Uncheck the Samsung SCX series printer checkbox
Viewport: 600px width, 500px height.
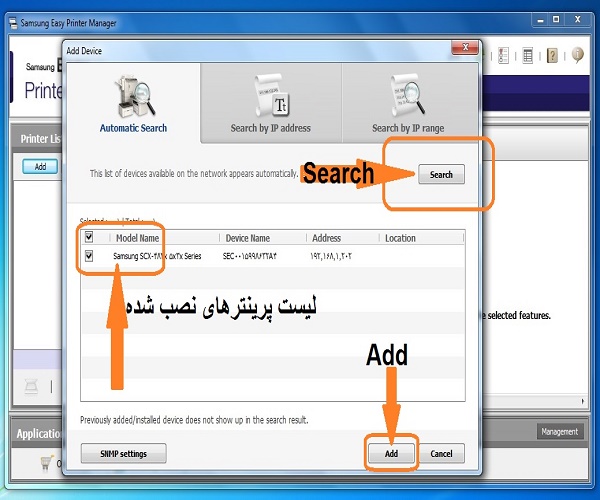(x=89, y=256)
